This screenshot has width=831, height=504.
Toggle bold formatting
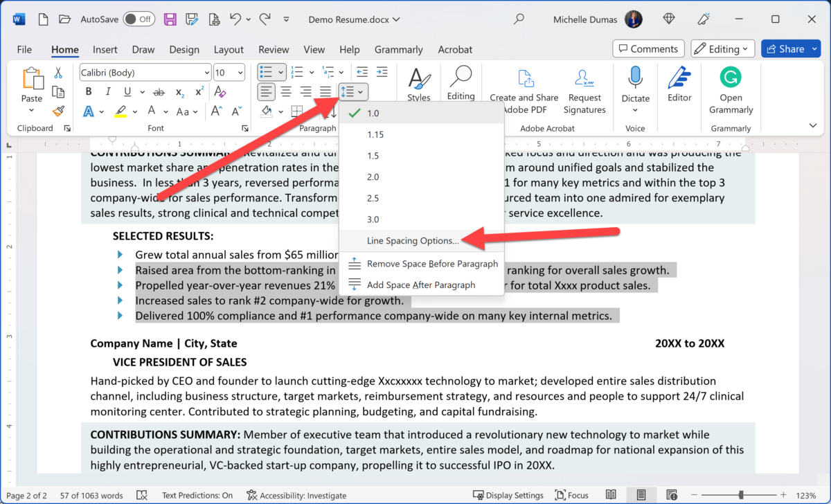point(88,91)
